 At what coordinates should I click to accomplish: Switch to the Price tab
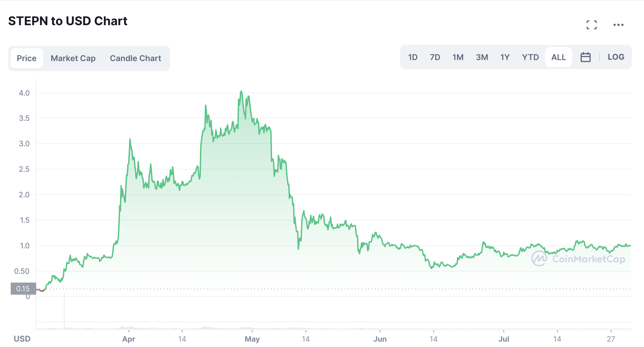click(x=26, y=58)
